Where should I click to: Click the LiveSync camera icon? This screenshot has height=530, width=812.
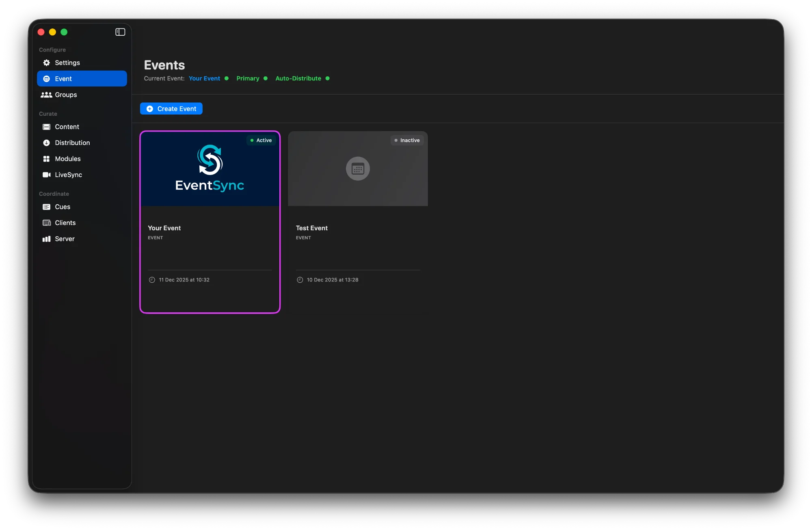(46, 175)
